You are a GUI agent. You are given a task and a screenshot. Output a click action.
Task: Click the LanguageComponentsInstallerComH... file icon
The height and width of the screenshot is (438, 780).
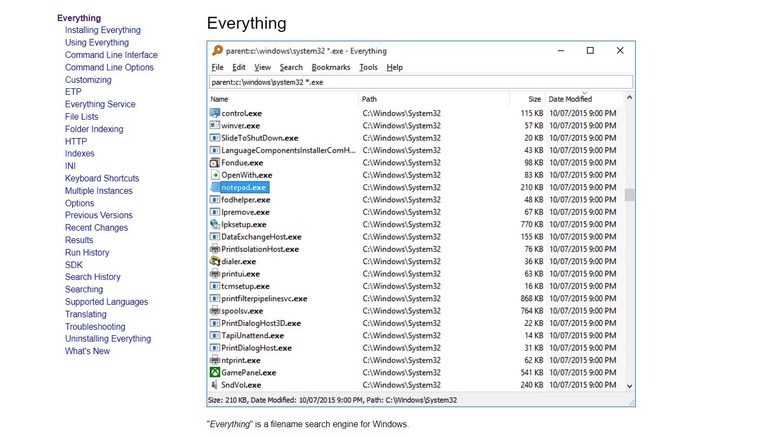click(x=214, y=150)
